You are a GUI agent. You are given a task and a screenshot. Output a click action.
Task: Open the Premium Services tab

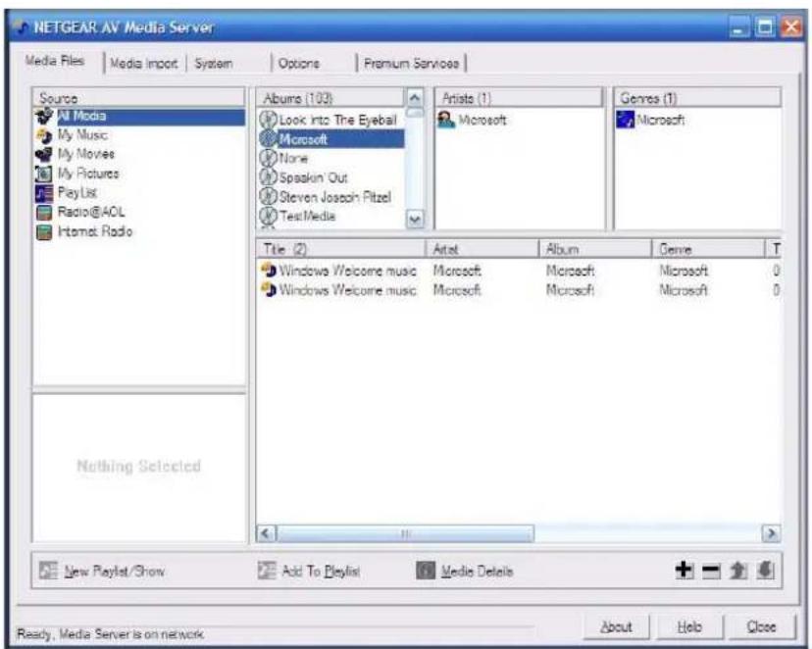(x=411, y=64)
